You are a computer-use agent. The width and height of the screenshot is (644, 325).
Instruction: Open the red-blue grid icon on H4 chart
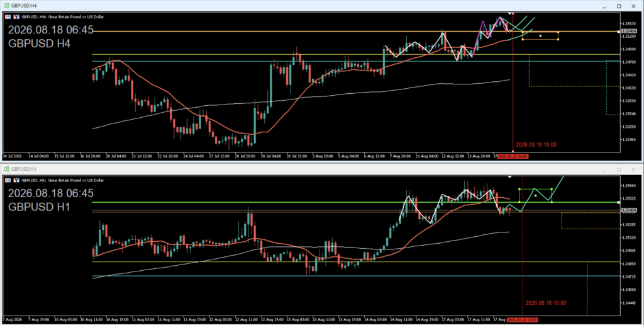coord(8,17)
